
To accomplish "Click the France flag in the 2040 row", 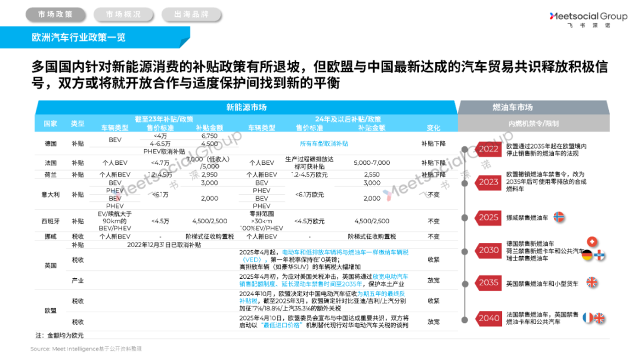I will (x=588, y=318).
